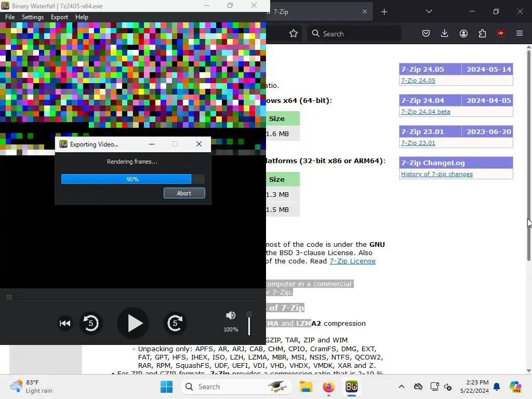Open the 7-Zip License link
The image size is (532, 399).
(x=352, y=261)
